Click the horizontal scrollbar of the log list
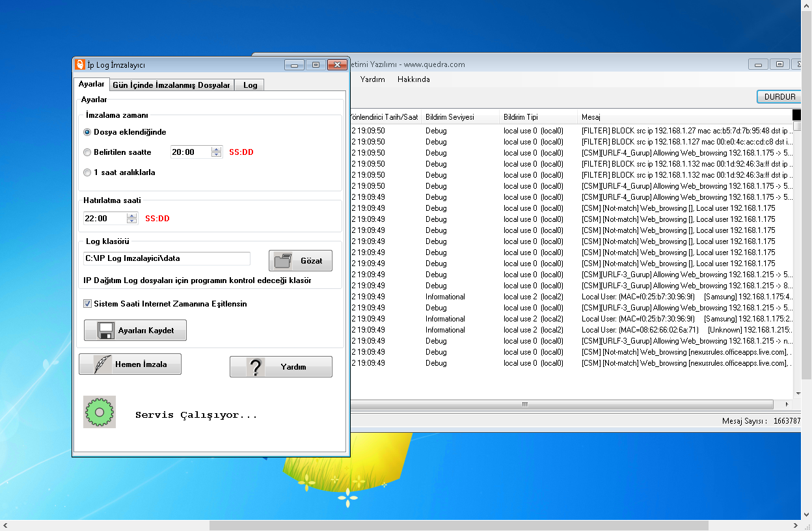The width and height of the screenshot is (812, 531). (524, 404)
